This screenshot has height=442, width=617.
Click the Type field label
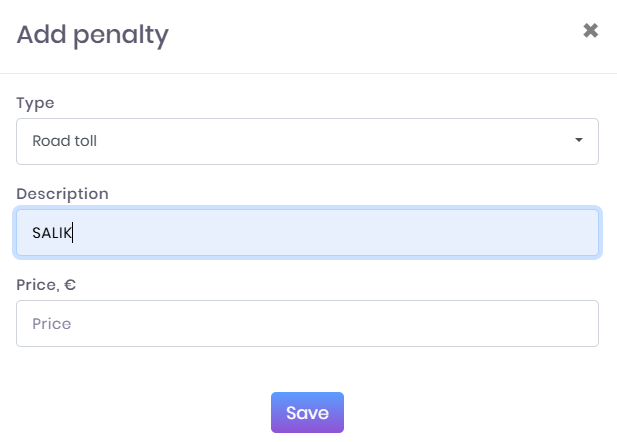[35, 103]
